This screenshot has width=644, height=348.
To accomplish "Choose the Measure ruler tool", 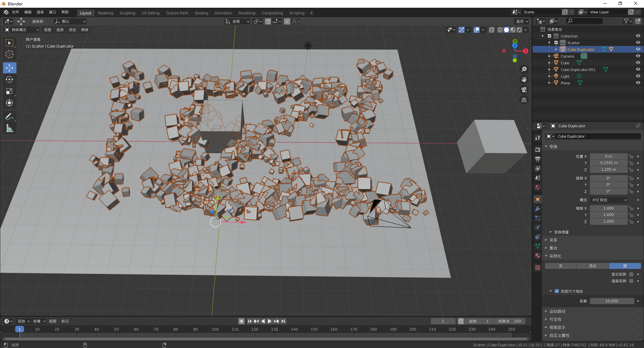I will 9,129.
